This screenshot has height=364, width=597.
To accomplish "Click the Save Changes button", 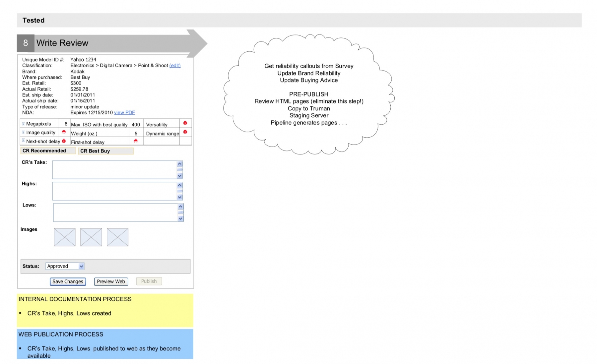I will [x=68, y=281].
